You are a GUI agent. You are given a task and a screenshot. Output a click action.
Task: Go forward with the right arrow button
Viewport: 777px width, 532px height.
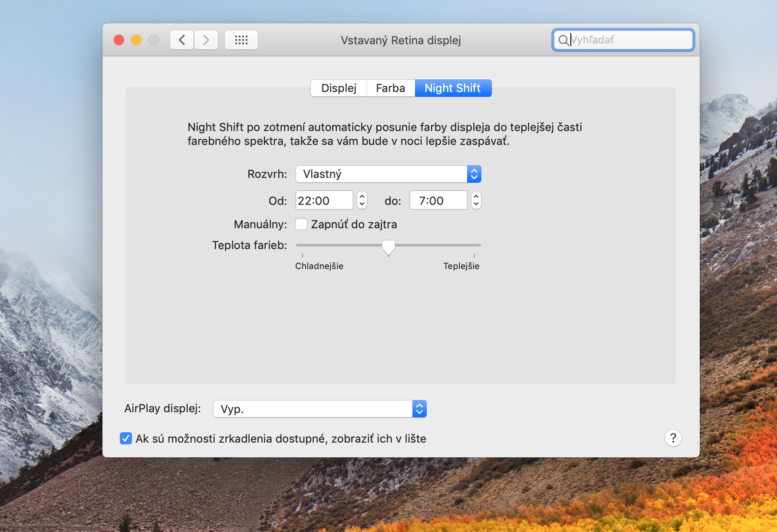pyautogui.click(x=206, y=40)
